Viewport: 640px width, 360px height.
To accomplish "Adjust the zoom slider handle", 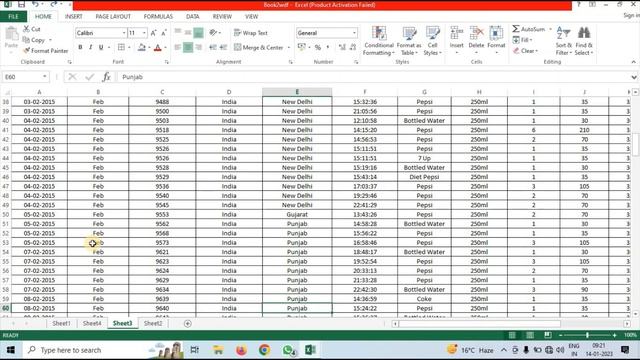I will coord(587,335).
